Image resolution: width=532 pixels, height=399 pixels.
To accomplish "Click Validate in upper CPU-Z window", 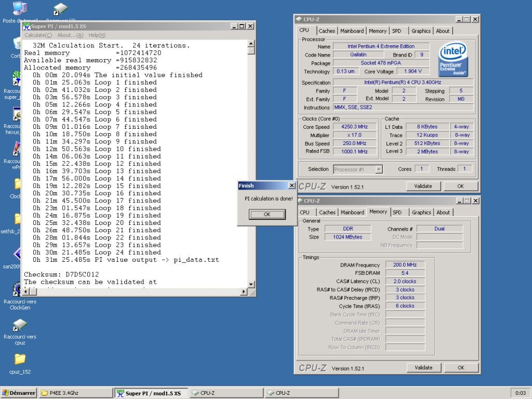I will point(423,187).
